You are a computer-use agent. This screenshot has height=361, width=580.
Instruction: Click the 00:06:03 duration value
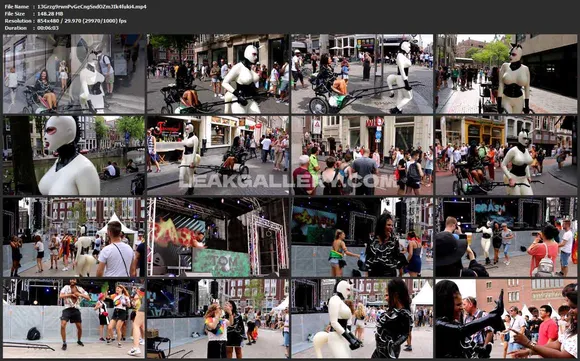pyautogui.click(x=48, y=28)
